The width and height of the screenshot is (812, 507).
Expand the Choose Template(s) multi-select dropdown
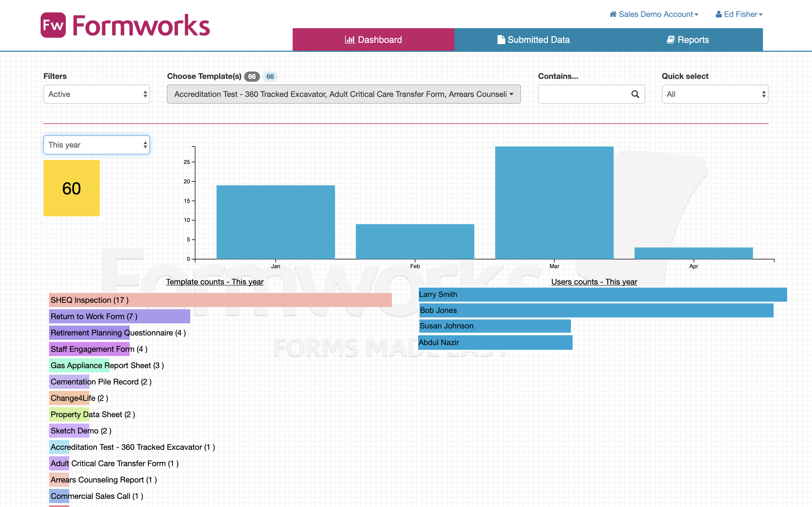[x=344, y=94]
